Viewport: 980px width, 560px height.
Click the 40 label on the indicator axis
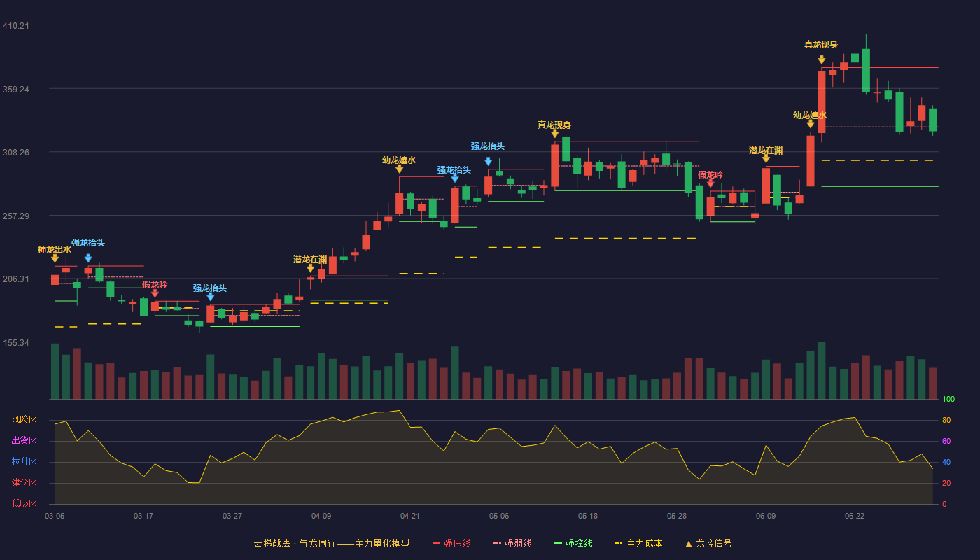click(x=946, y=463)
